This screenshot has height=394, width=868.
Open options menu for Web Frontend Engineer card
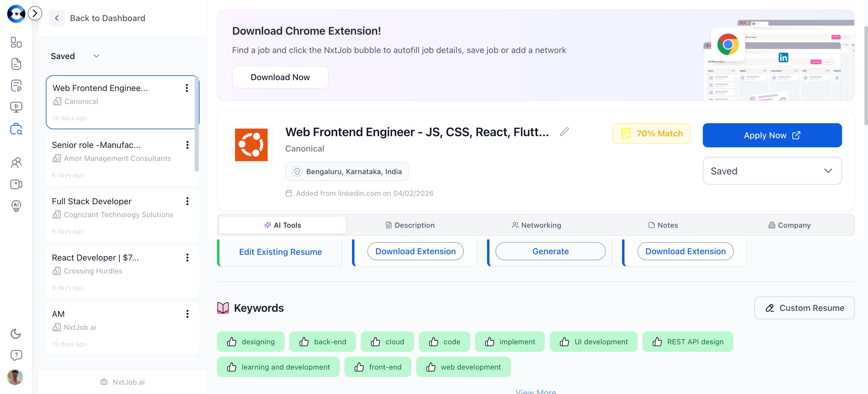pyautogui.click(x=187, y=88)
